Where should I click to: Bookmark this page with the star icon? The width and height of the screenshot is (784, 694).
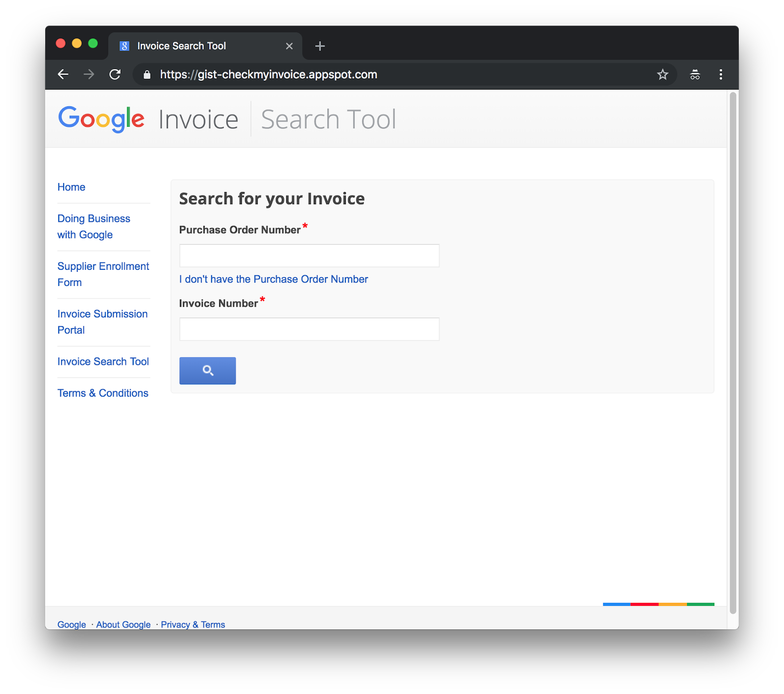click(662, 74)
